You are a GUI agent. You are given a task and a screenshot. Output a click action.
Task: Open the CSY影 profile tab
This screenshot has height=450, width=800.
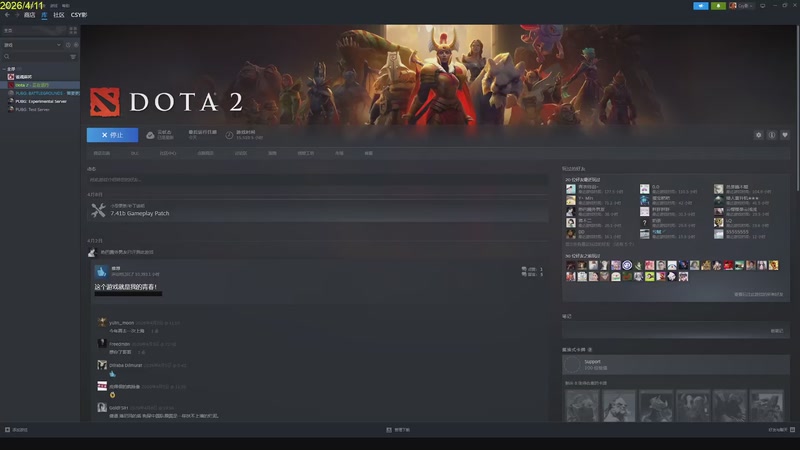click(x=79, y=15)
